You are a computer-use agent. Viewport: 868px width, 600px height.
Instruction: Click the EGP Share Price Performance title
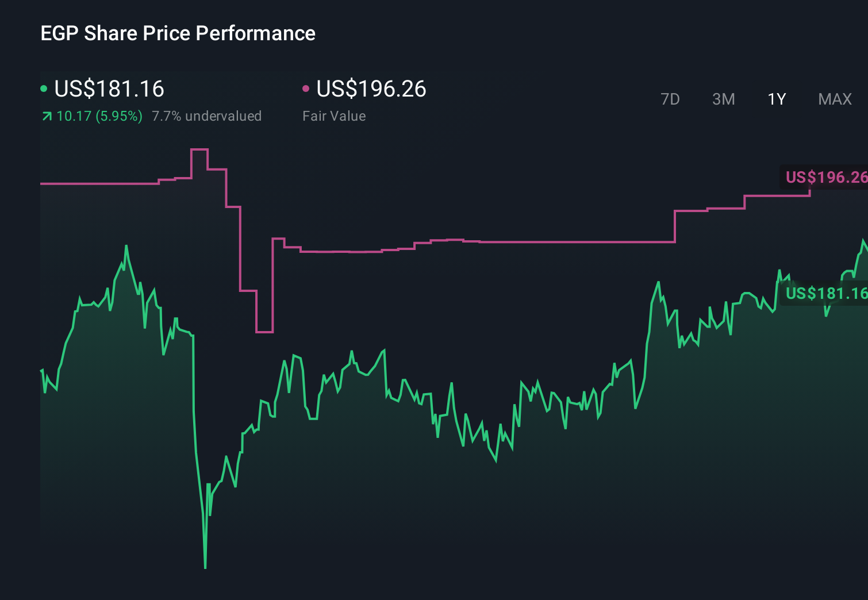pyautogui.click(x=178, y=33)
